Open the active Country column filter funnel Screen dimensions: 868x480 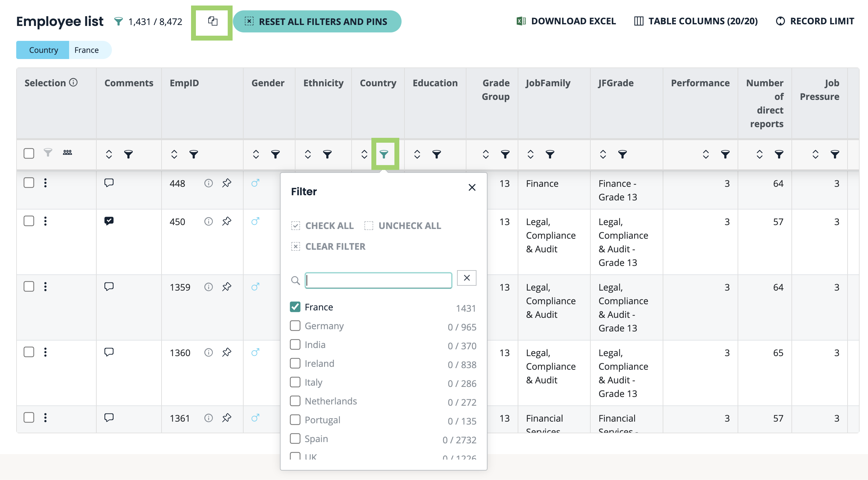click(x=384, y=154)
